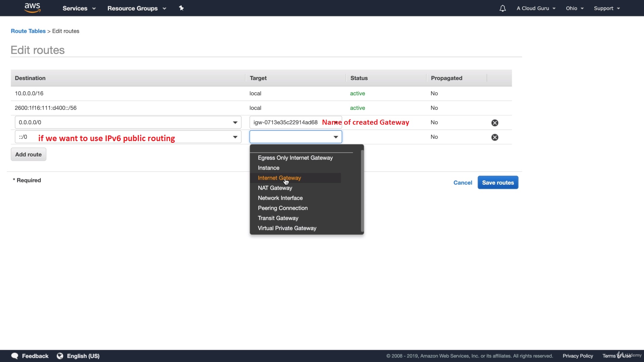Select NAT Gateway target option
The width and height of the screenshot is (644, 362).
tap(275, 188)
